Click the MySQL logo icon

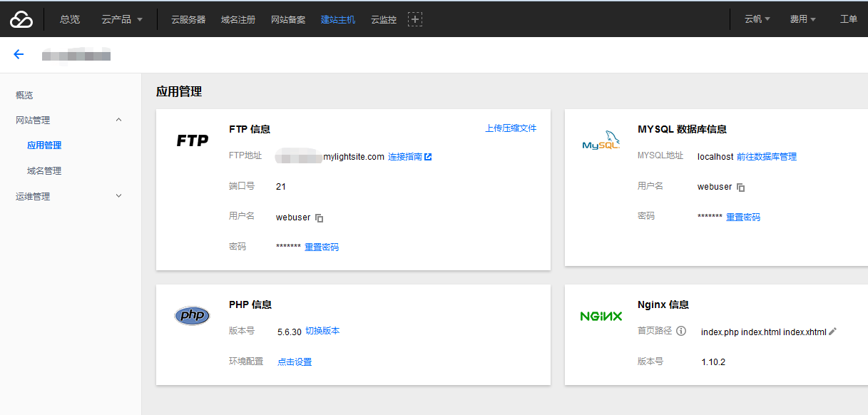(601, 140)
